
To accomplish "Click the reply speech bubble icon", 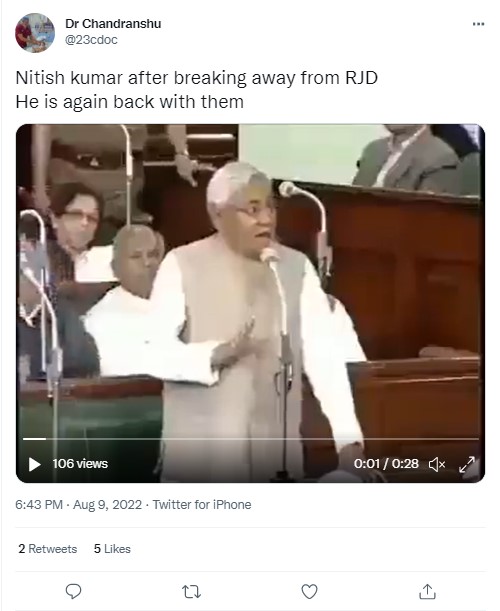I will tap(73, 592).
